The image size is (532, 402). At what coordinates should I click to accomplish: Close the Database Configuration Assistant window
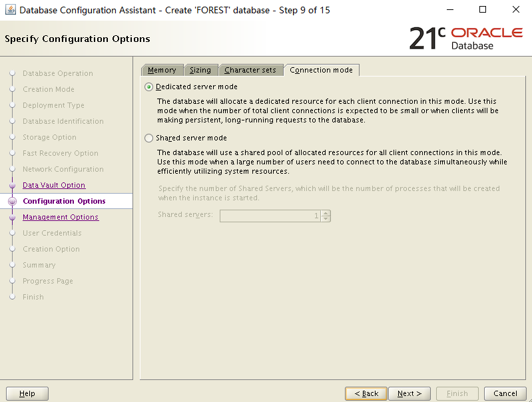pos(516,10)
